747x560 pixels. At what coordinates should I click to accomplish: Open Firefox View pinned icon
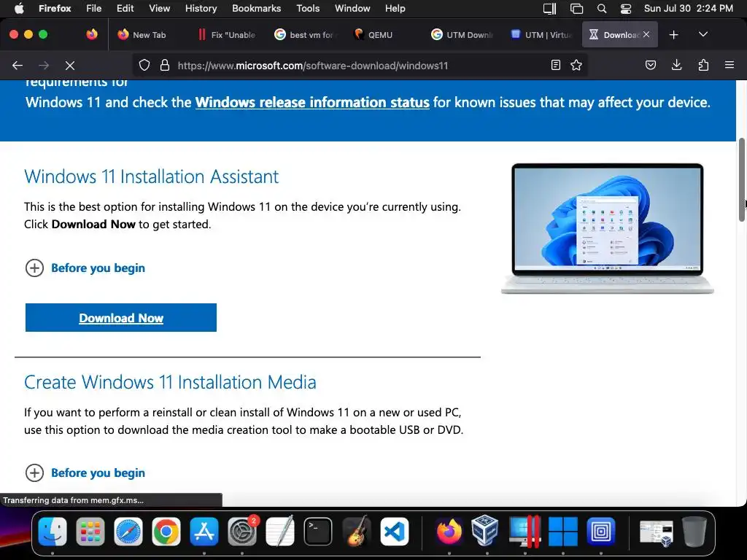pos(92,34)
